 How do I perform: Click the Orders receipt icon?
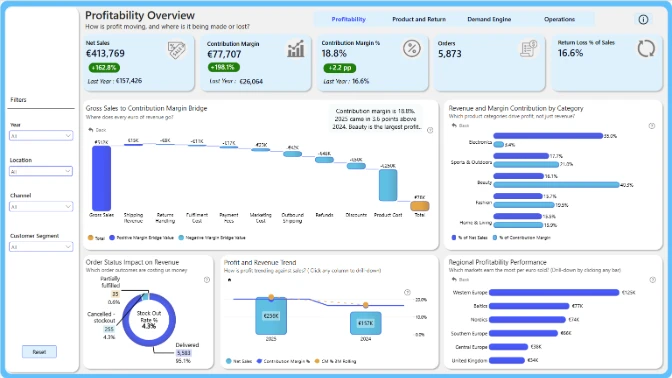(528, 49)
